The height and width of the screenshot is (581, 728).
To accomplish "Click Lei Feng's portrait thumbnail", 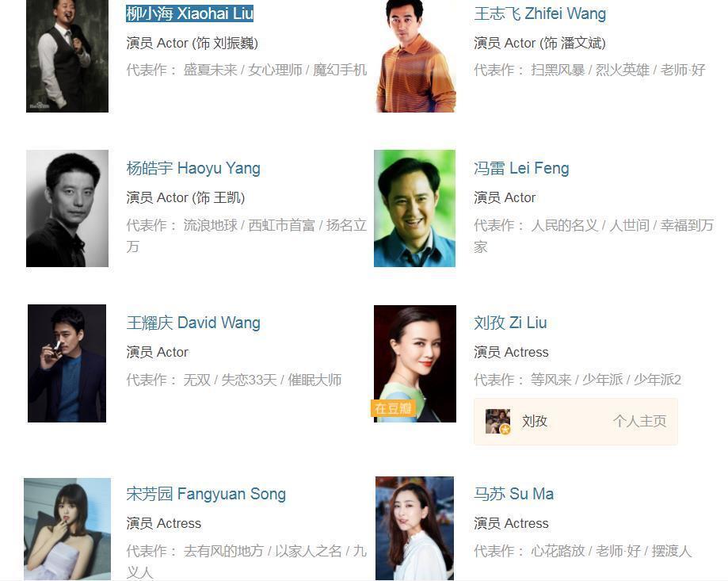I will (414, 208).
